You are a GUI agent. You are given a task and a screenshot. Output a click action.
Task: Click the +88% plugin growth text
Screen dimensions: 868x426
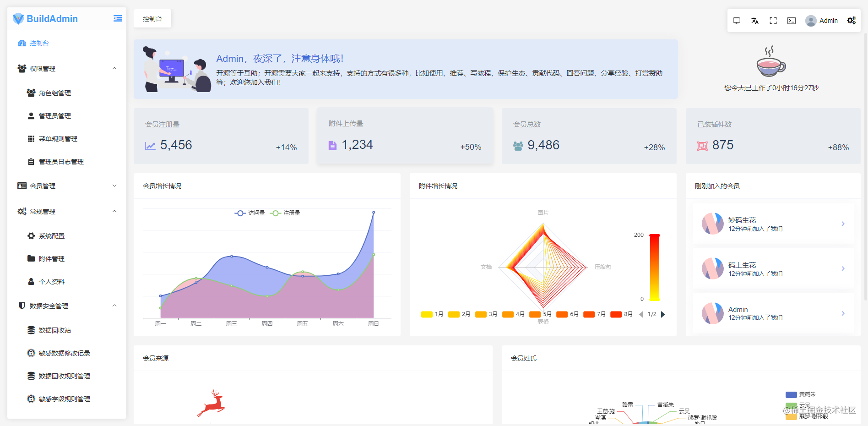(838, 147)
